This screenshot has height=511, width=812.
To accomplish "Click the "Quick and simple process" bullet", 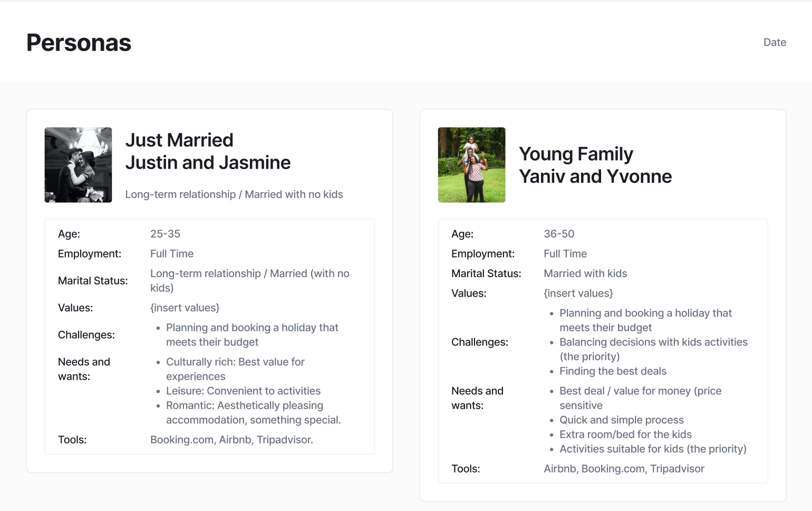I will pos(621,420).
